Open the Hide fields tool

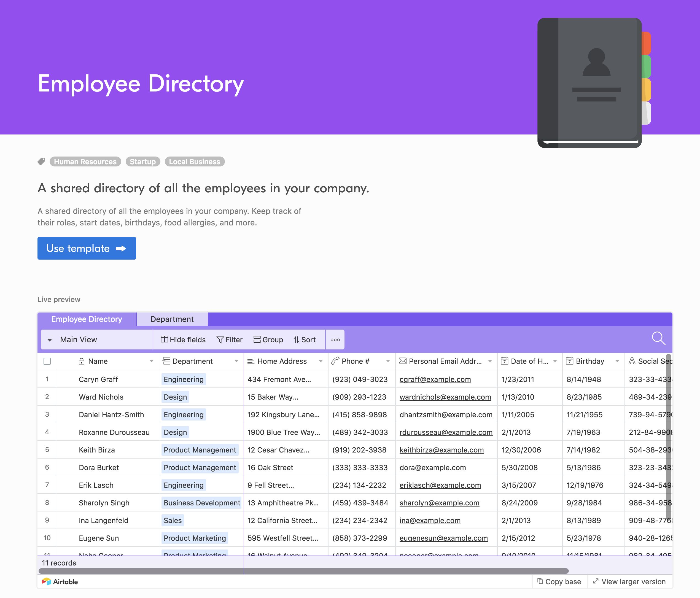[183, 340]
